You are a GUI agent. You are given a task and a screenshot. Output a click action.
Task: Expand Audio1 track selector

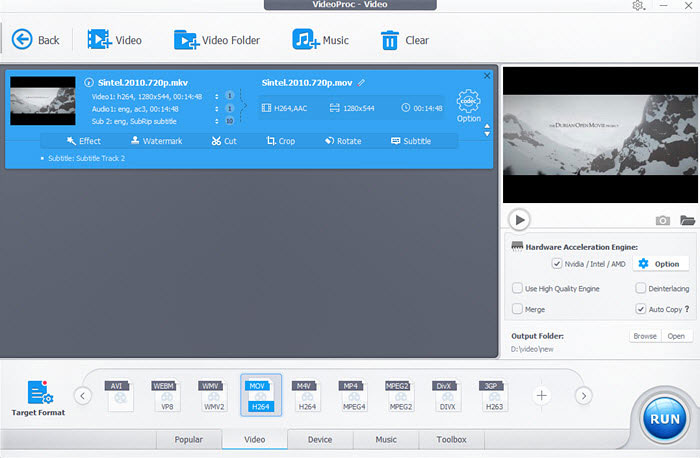click(217, 108)
